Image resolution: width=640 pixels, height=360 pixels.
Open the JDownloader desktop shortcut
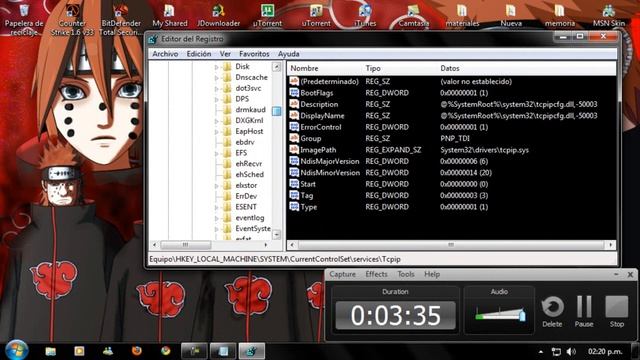[218, 16]
